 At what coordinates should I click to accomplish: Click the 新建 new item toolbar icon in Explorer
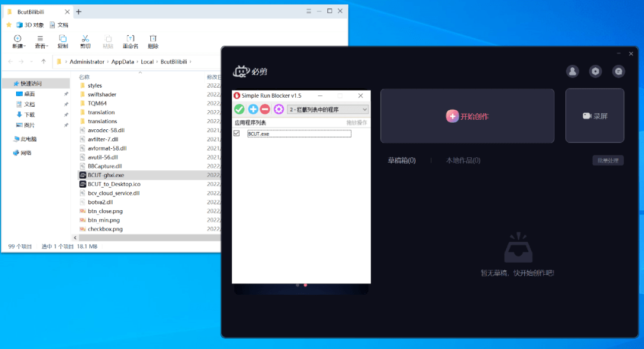[x=18, y=42]
